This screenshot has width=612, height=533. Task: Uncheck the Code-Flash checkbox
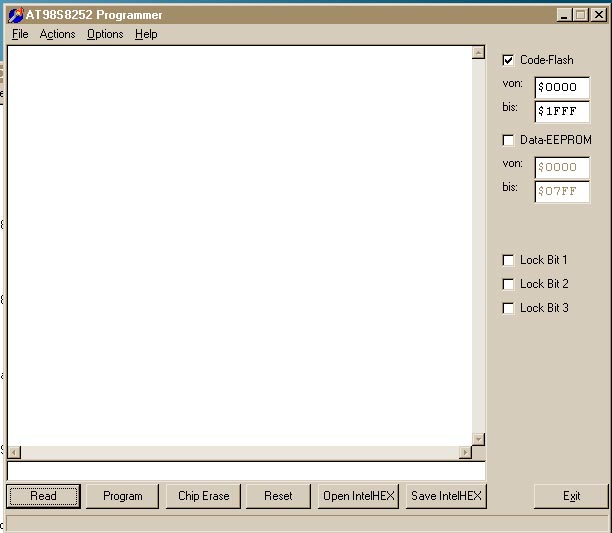(508, 60)
